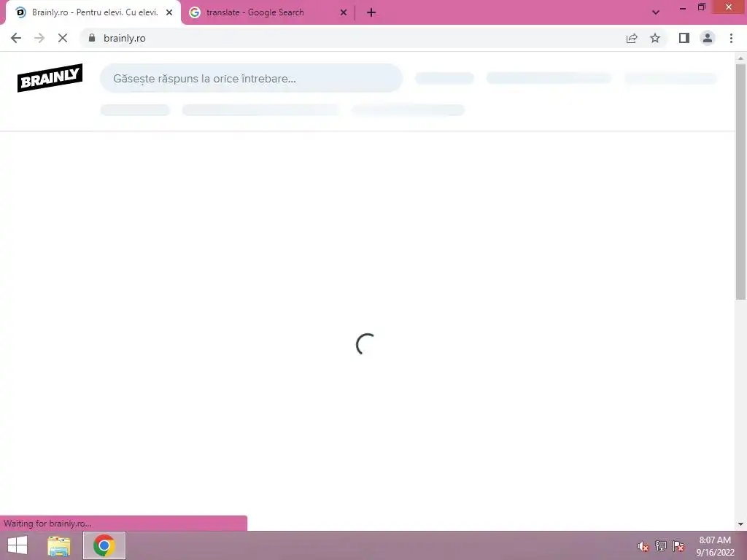Open the Windows Start menu

pyautogui.click(x=18, y=545)
